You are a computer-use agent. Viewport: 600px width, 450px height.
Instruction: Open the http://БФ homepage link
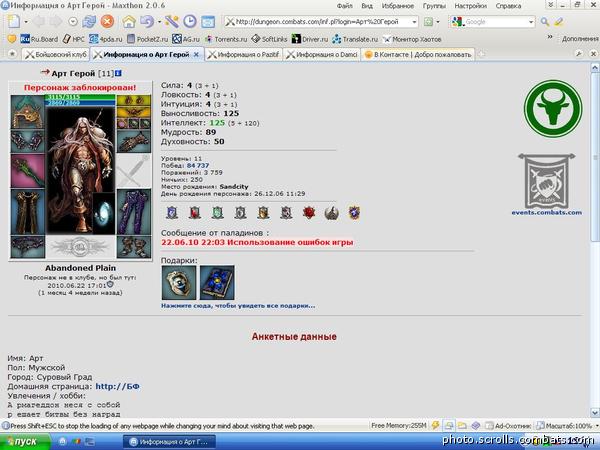[x=117, y=386]
